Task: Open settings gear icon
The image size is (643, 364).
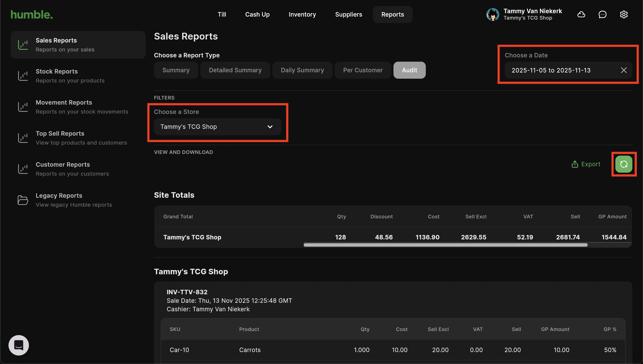Action: pos(624,14)
